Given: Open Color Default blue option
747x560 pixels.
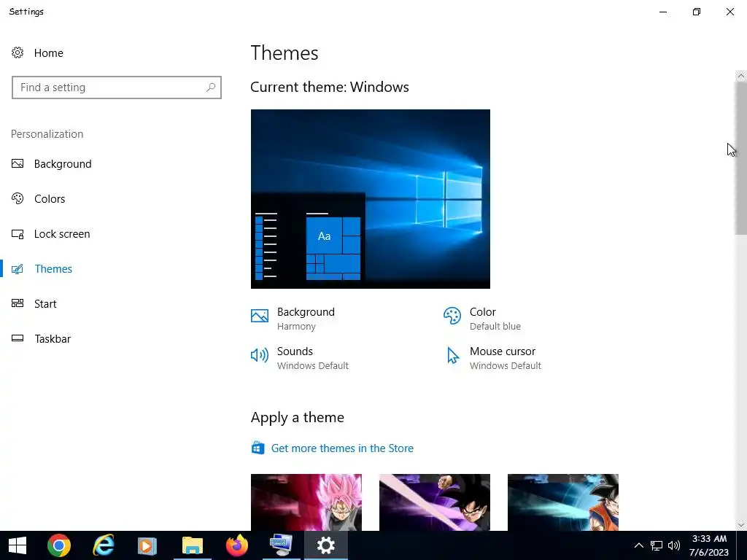Looking at the screenshot, I should [495, 319].
